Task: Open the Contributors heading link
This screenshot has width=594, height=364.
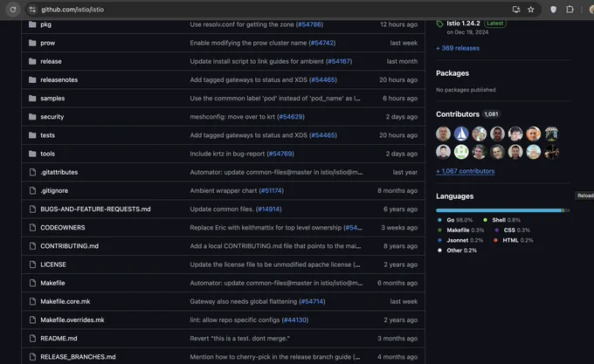Action: click(457, 113)
